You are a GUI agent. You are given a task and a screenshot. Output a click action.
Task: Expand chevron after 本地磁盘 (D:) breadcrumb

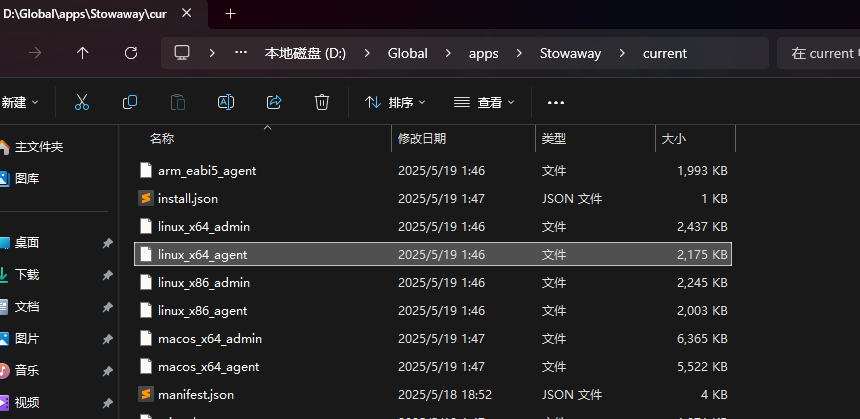click(367, 53)
